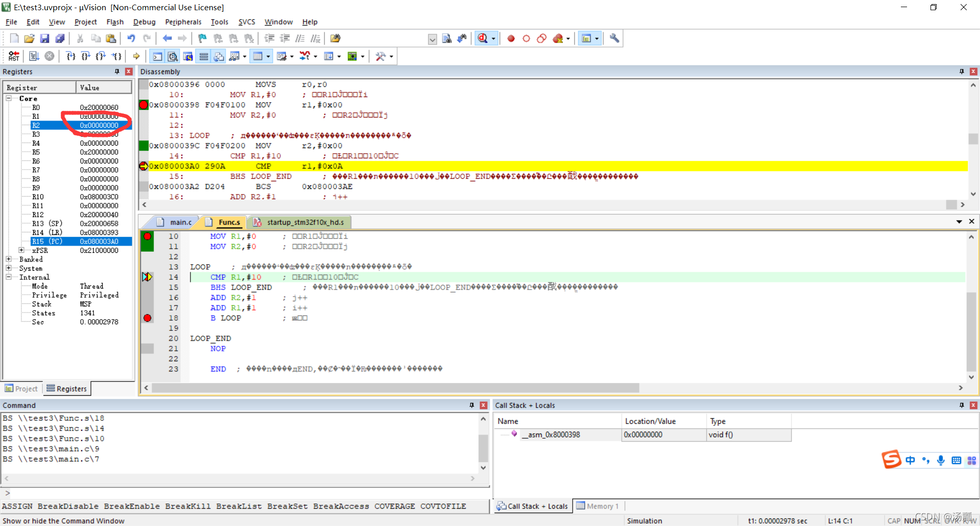Toggle breakpoint on line 18 in Func.s
Screen dimensions: 980x526
pos(148,318)
